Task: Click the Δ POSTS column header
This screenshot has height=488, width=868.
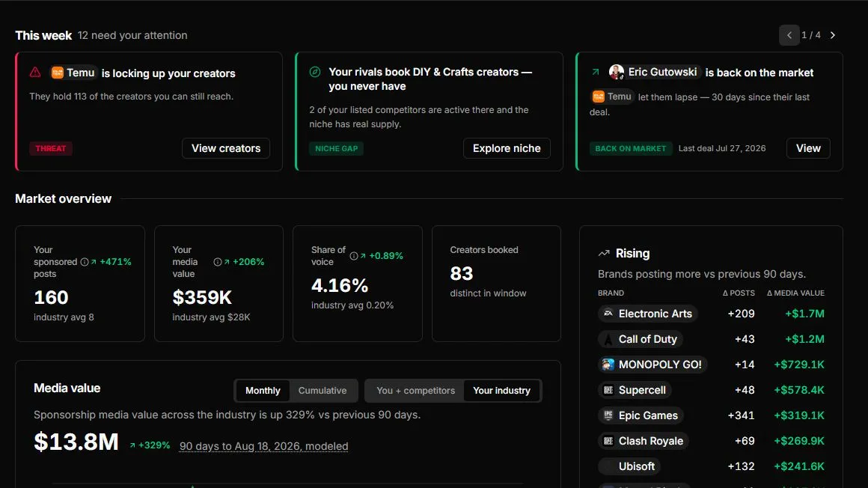Action: click(739, 293)
